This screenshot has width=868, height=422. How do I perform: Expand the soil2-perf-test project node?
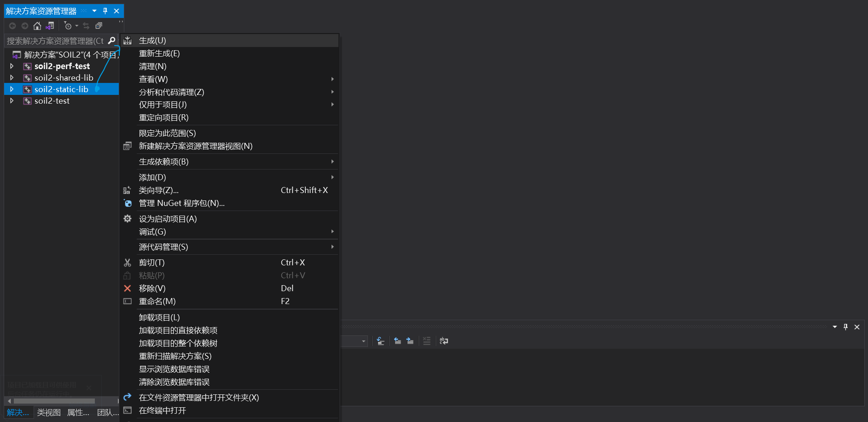click(x=12, y=66)
